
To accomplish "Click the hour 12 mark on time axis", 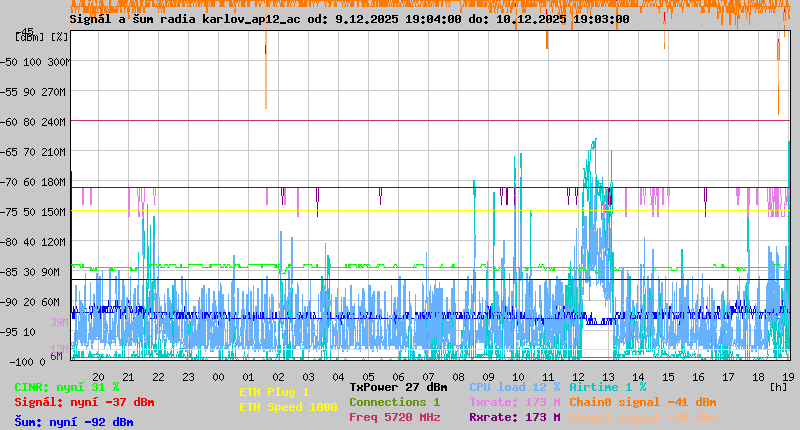I will point(578,376).
